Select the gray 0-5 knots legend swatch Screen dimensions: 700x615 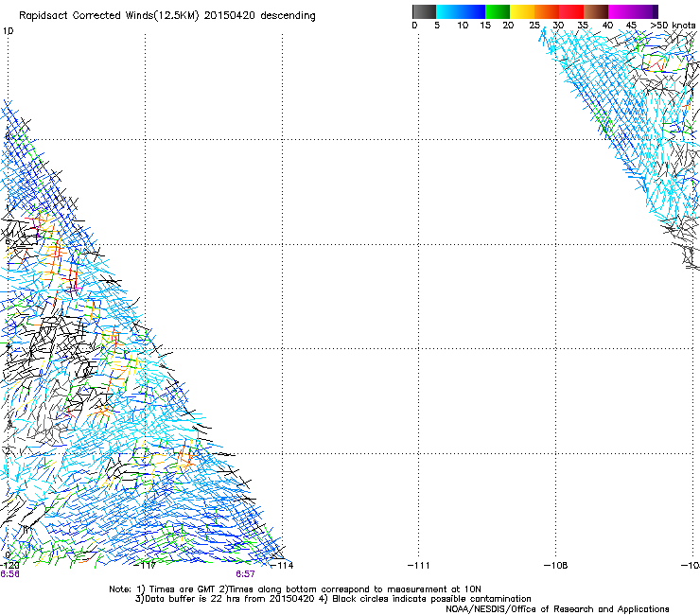coord(424,11)
